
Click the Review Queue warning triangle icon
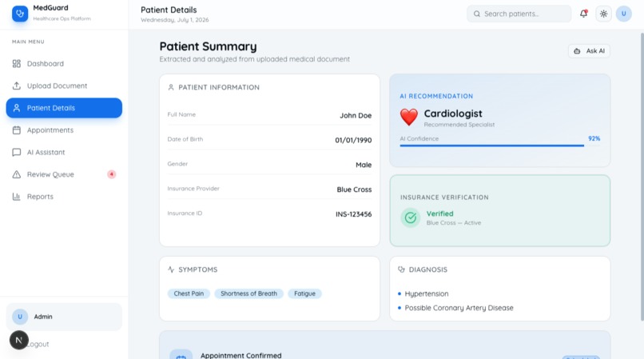(17, 174)
